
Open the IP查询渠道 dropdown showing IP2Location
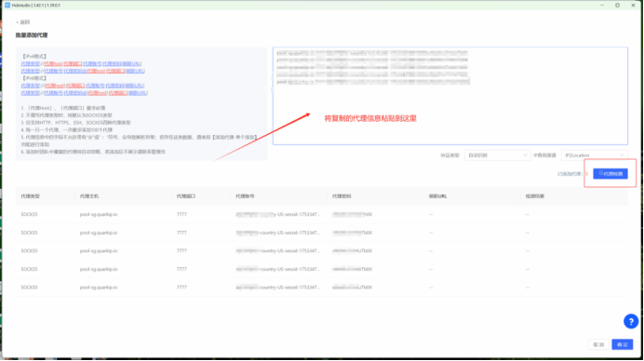click(594, 155)
